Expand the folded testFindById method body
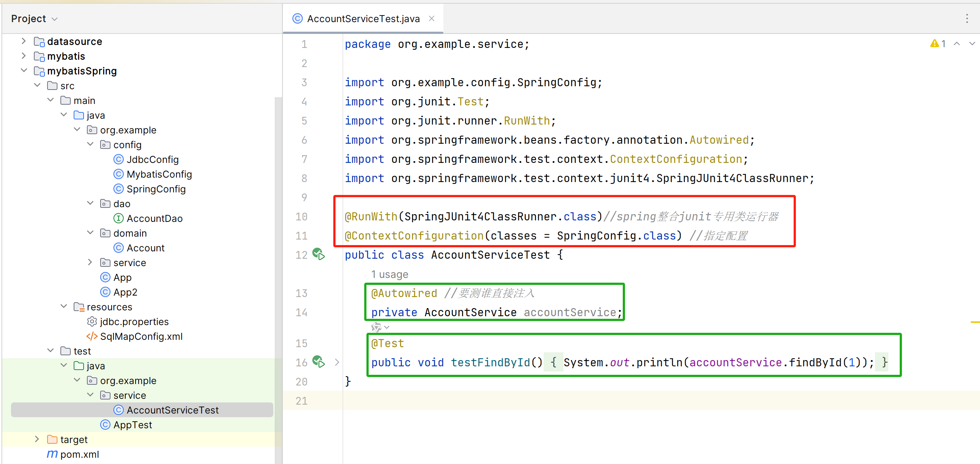This screenshot has width=980, height=464. point(337,362)
